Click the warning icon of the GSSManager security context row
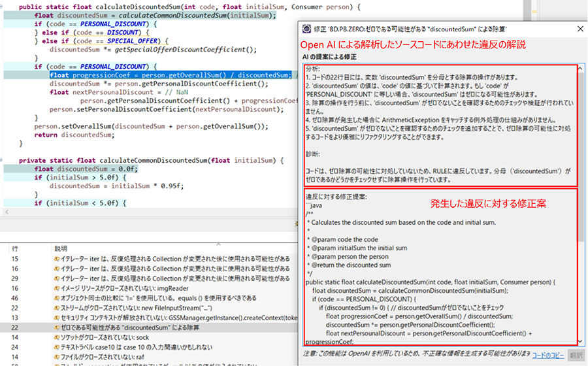Viewport: 588px width, 366px height. pyautogui.click(x=57, y=318)
